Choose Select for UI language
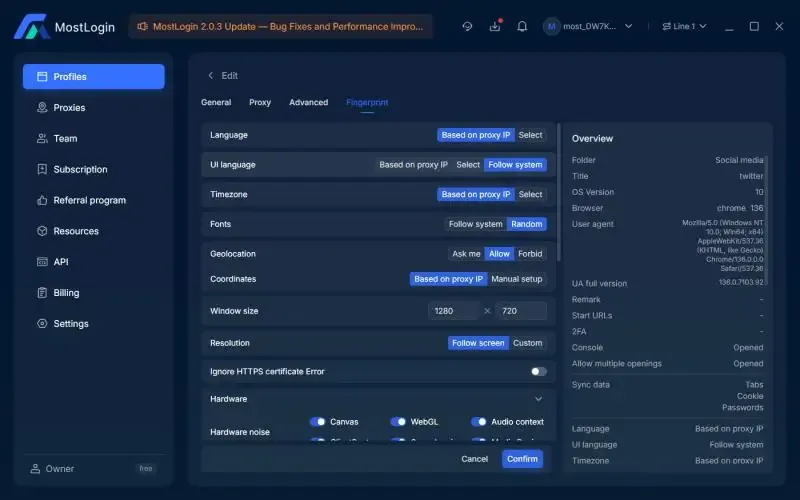 (468, 165)
